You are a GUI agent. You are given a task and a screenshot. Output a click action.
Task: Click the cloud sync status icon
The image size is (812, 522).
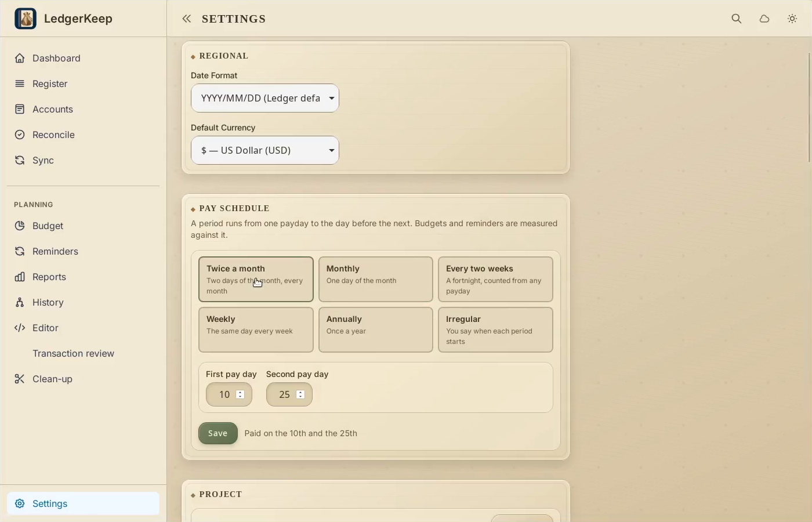764,19
